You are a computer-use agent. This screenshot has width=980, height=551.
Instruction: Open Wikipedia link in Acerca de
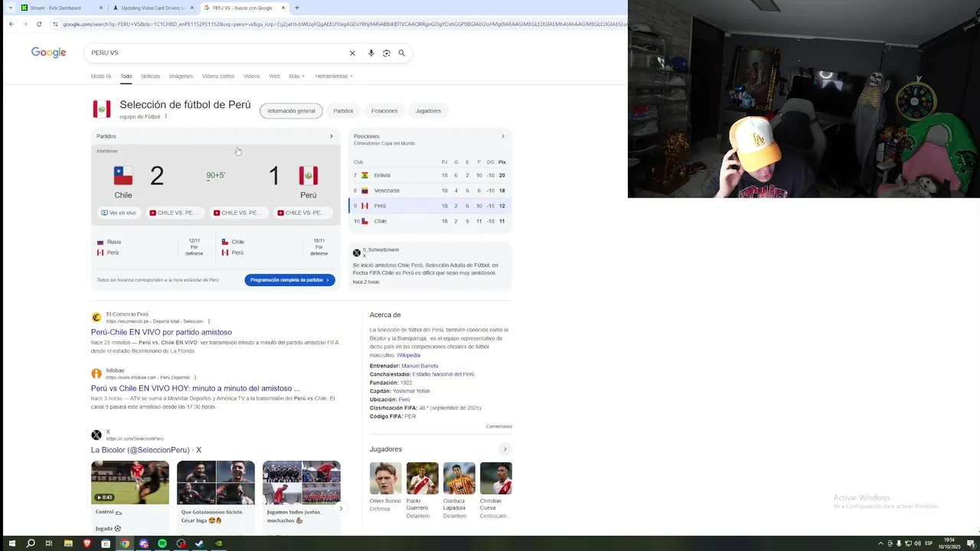point(408,355)
